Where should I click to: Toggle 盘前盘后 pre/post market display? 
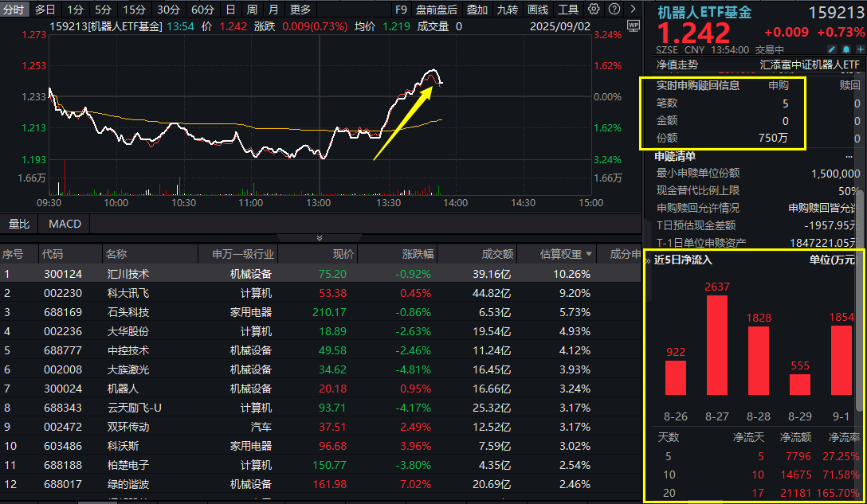click(x=436, y=10)
